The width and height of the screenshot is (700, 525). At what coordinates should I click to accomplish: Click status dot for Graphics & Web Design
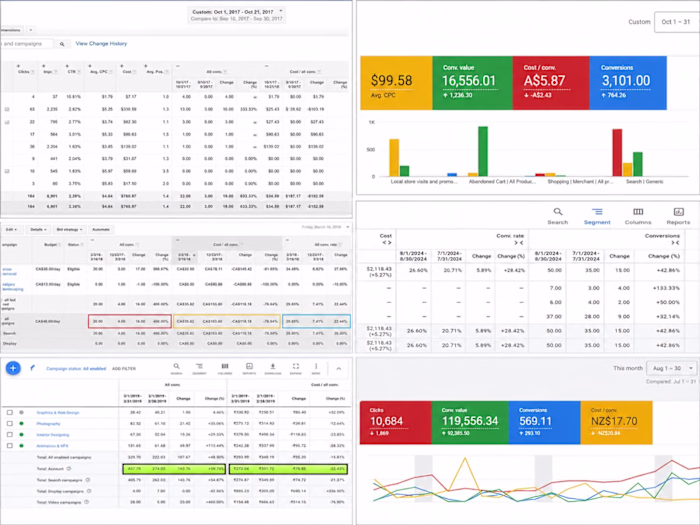(21, 412)
